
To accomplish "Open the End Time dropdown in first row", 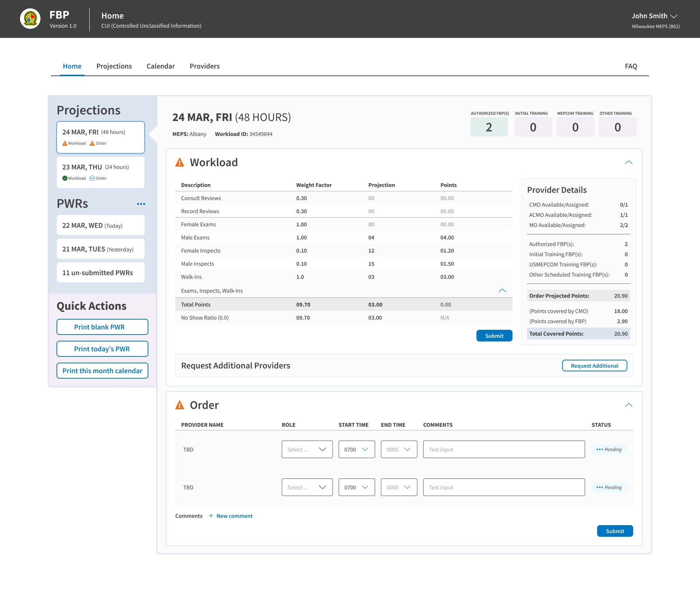I will (x=399, y=449).
